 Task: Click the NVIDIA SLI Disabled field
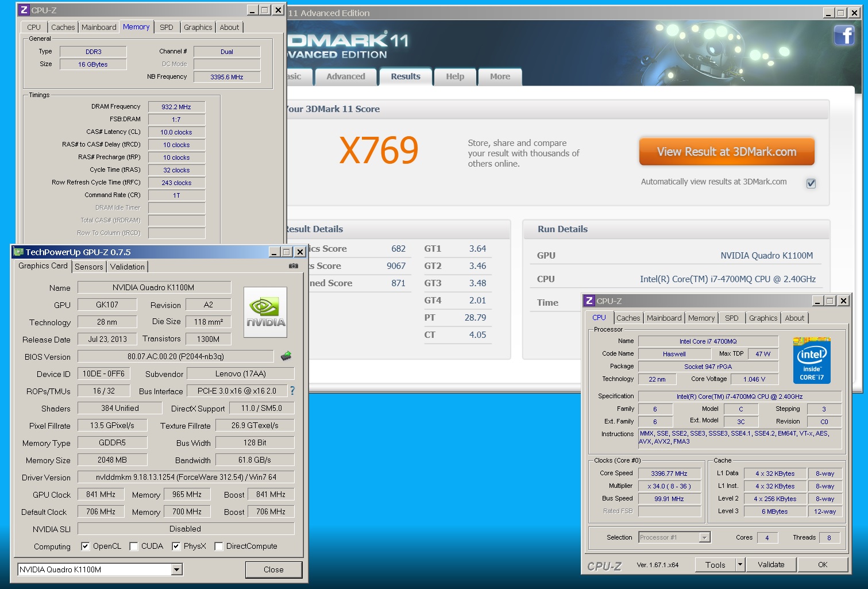tap(186, 529)
